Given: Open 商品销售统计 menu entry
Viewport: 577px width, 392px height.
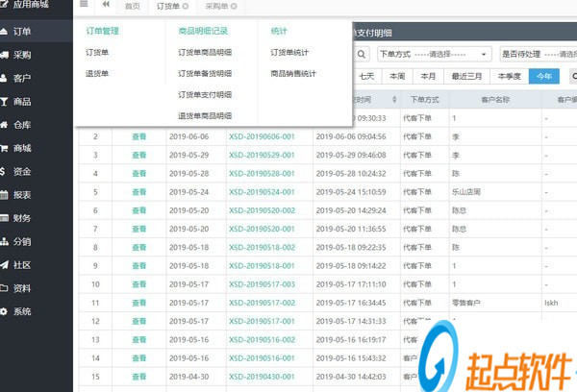Looking at the screenshot, I should (293, 74).
